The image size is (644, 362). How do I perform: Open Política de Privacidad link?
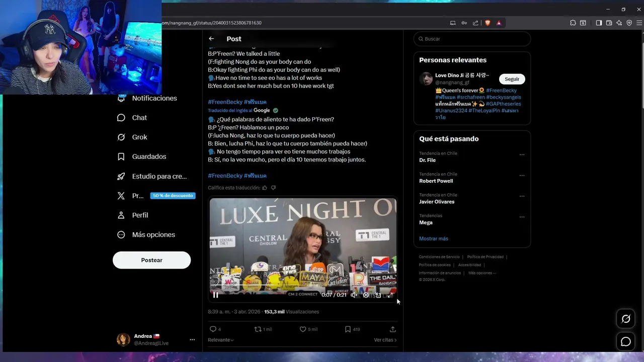(x=485, y=257)
